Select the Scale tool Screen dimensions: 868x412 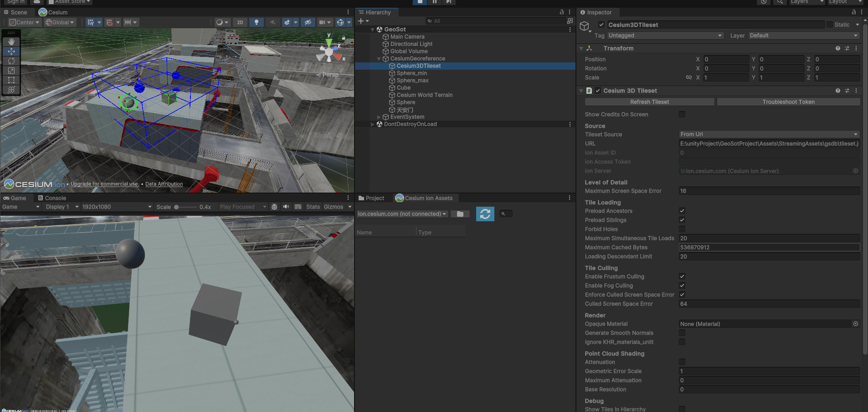11,71
